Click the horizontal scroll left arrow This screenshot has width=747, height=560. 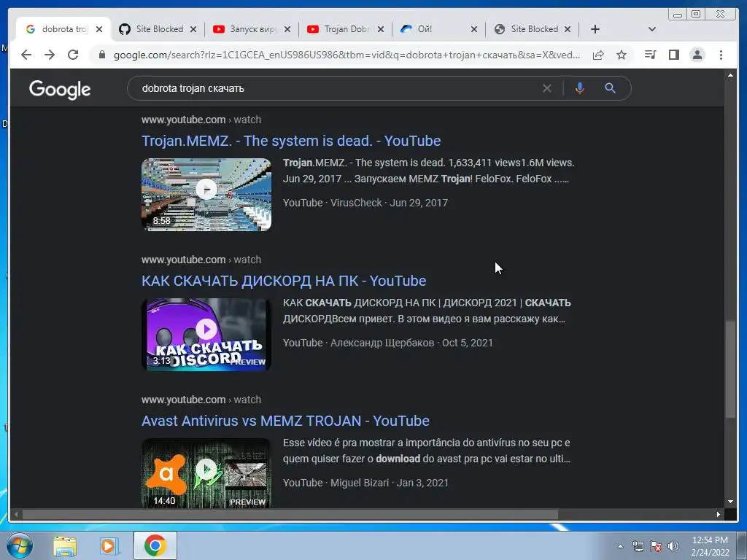[16, 514]
